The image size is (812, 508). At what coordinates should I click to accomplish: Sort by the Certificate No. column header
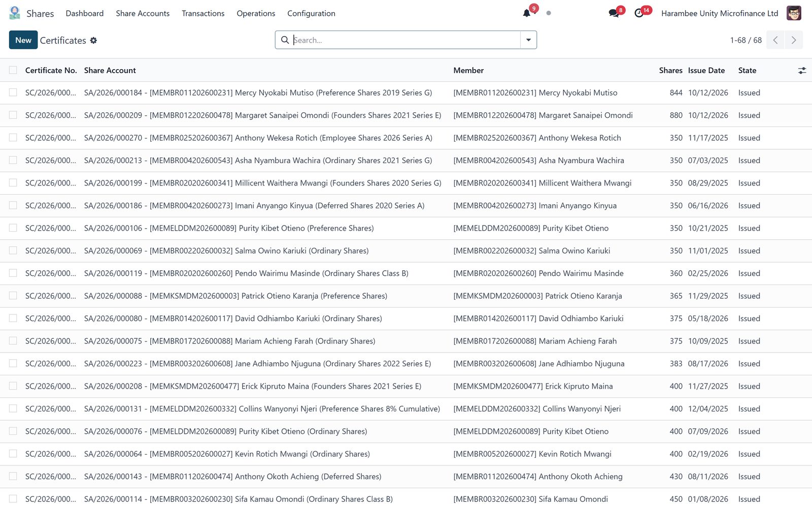51,71
